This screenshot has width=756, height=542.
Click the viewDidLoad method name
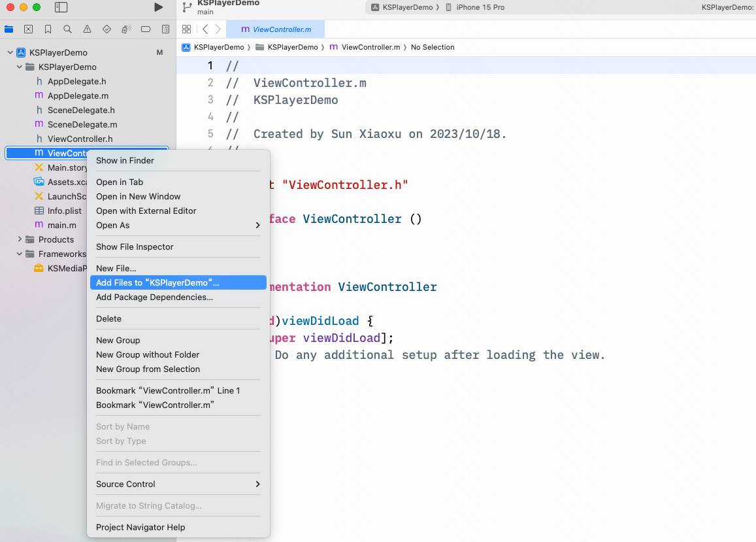[x=320, y=321]
